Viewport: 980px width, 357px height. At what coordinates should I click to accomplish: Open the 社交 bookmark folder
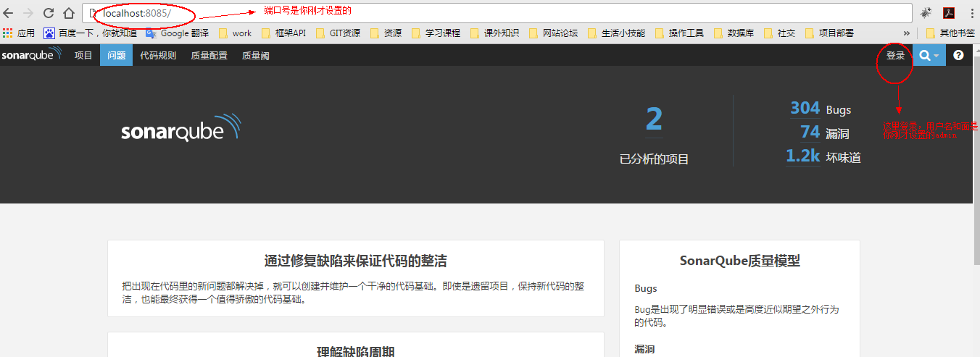pos(780,33)
